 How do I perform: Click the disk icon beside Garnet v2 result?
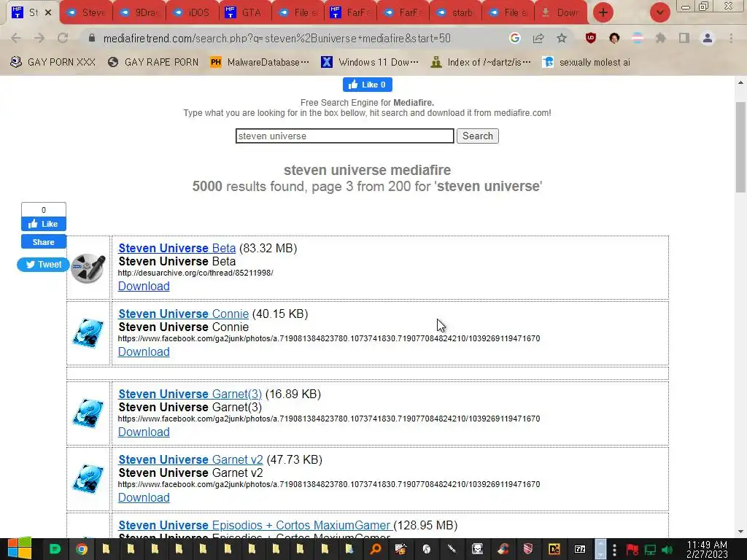(88, 479)
